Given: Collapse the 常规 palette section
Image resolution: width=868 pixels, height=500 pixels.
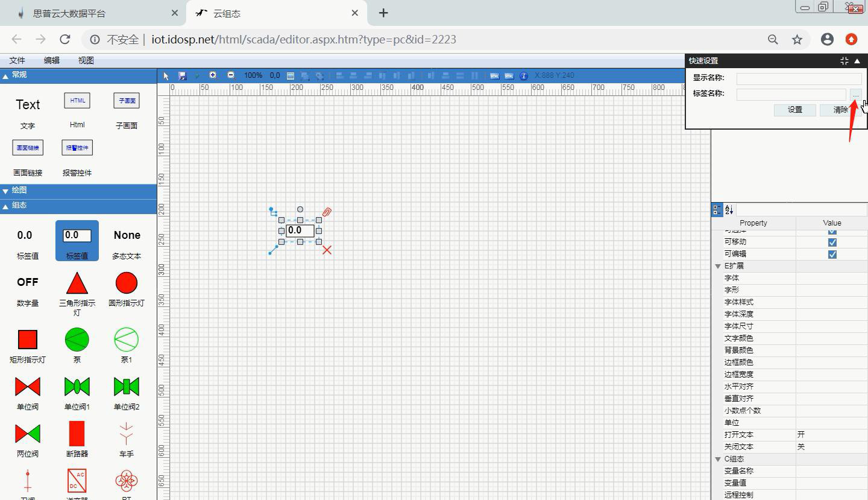Looking at the screenshot, I should click(5, 75).
